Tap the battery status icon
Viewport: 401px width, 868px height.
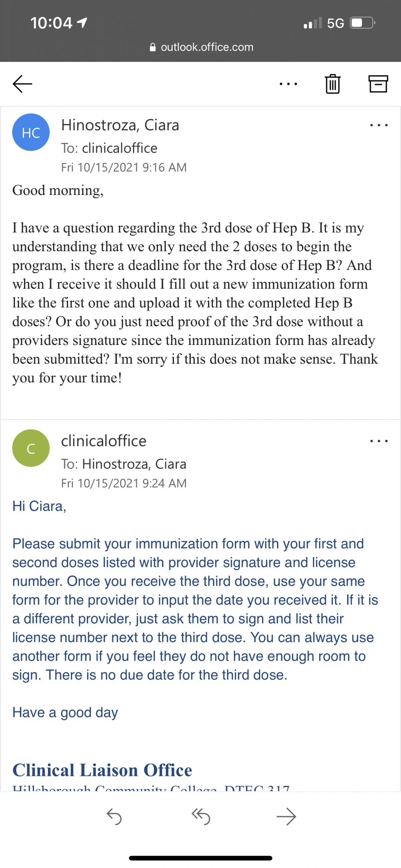point(363,23)
